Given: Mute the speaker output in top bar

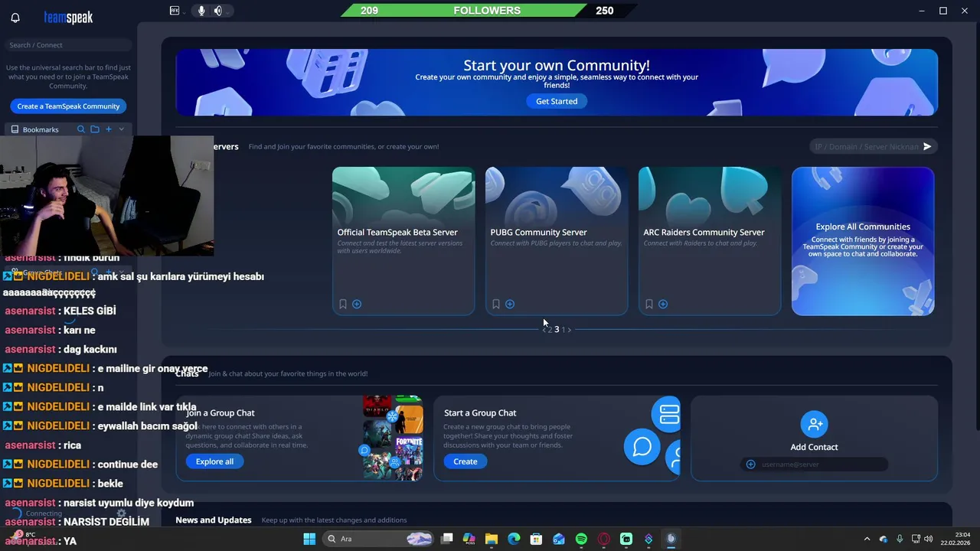Looking at the screenshot, I should pos(218,11).
